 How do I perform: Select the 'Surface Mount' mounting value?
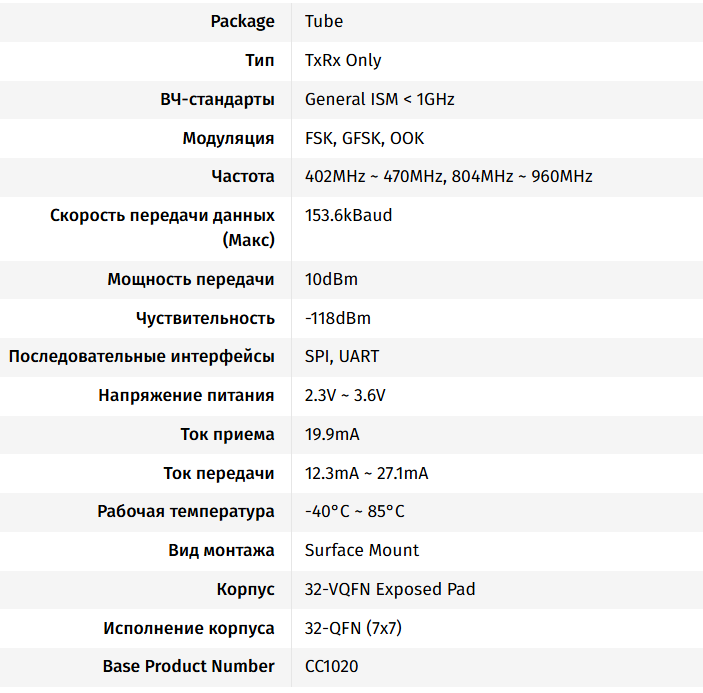coord(362,551)
